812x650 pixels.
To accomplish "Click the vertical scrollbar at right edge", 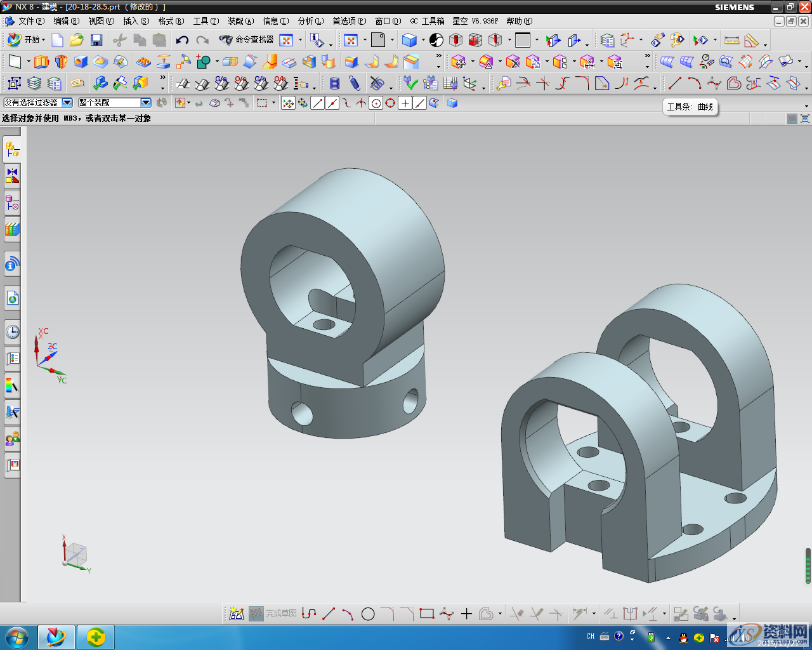I will click(808, 565).
